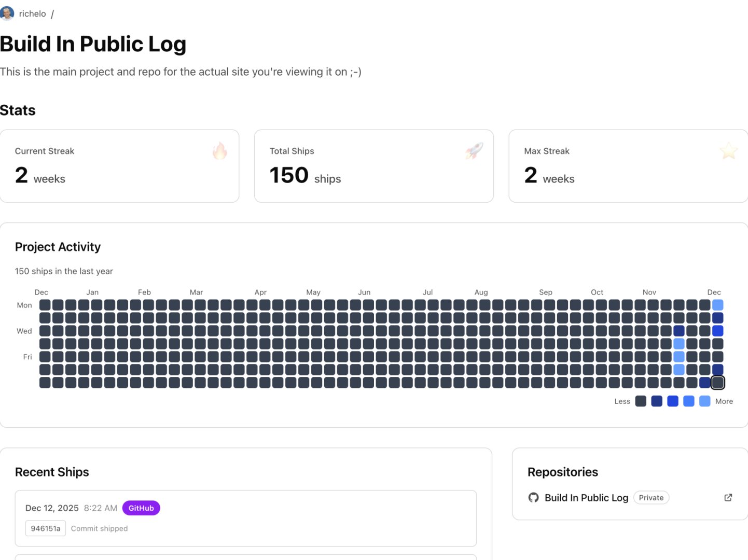Click the purple GitHub badge on the ship entry

point(141,508)
